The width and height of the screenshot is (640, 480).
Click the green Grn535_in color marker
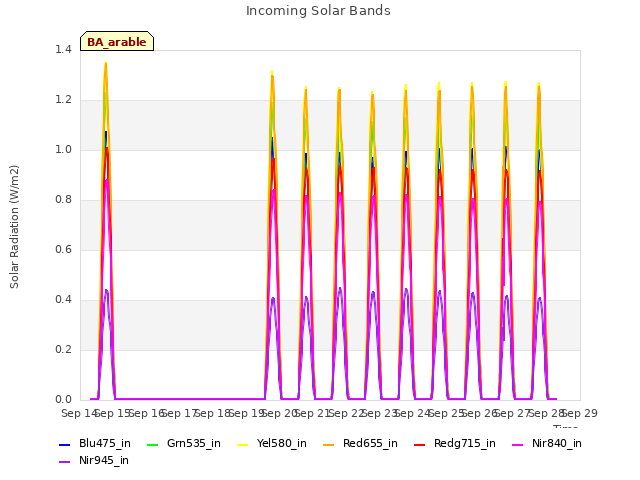[152, 444]
